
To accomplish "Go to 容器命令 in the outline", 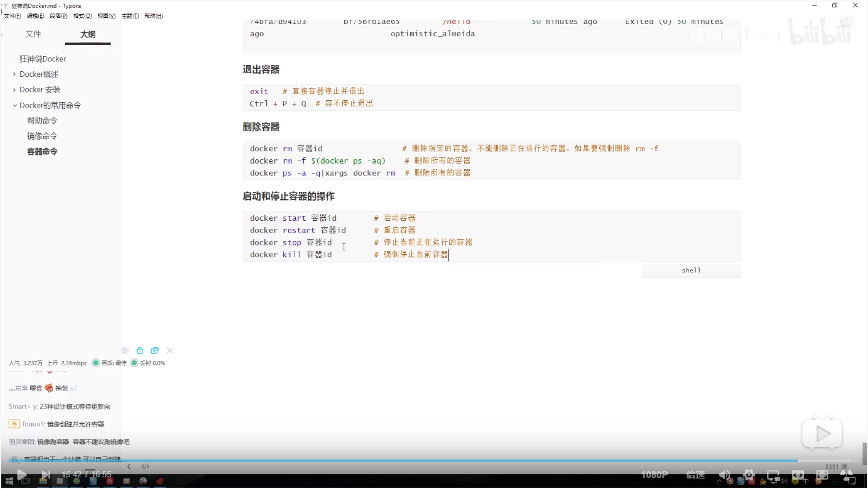I will (x=42, y=151).
